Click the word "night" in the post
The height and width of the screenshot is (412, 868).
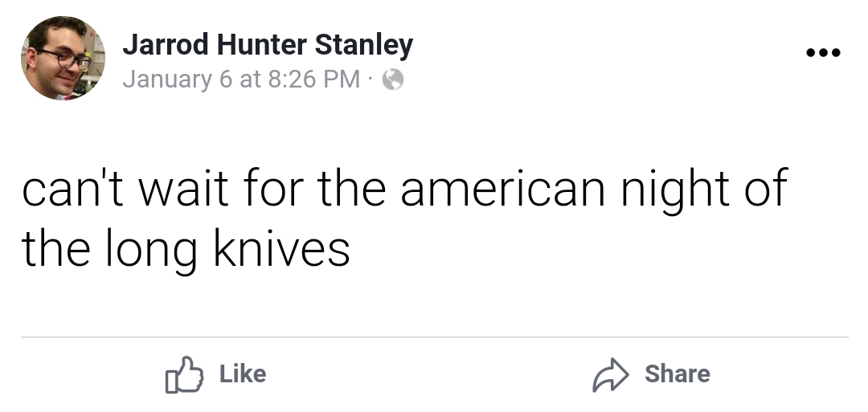(674, 193)
